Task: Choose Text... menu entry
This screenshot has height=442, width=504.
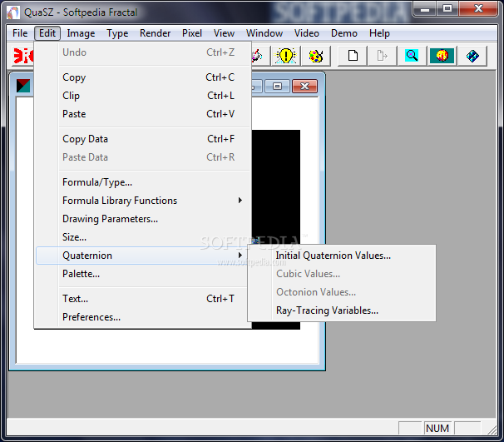Action: [x=143, y=299]
